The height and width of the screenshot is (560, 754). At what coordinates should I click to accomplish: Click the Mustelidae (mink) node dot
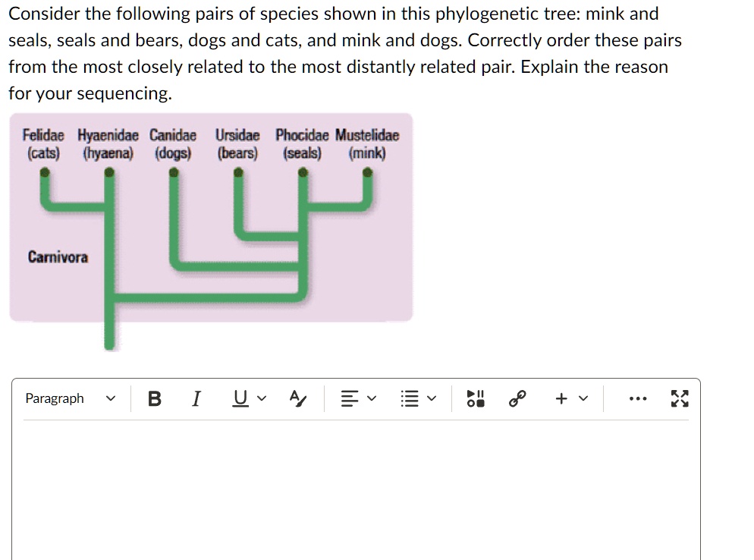coord(369,172)
